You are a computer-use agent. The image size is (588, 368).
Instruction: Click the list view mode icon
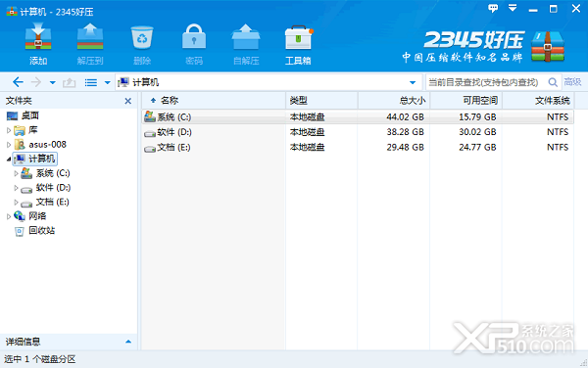(91, 82)
